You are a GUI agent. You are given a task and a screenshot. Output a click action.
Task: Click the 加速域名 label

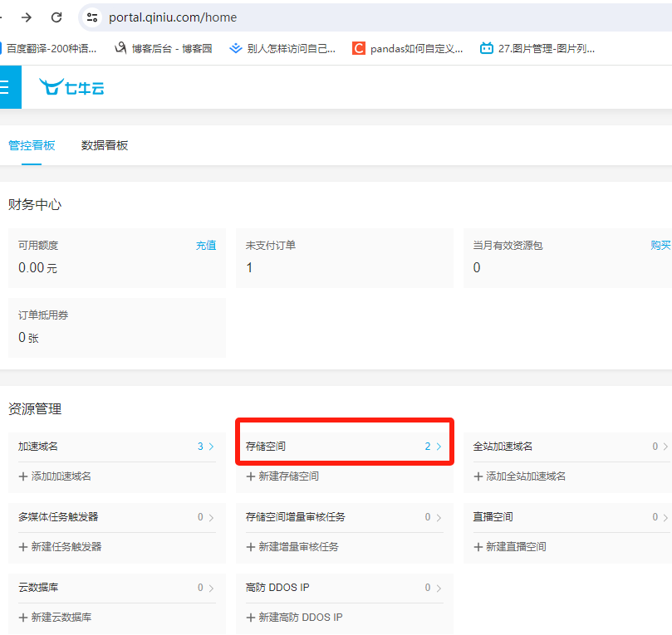[x=38, y=447]
